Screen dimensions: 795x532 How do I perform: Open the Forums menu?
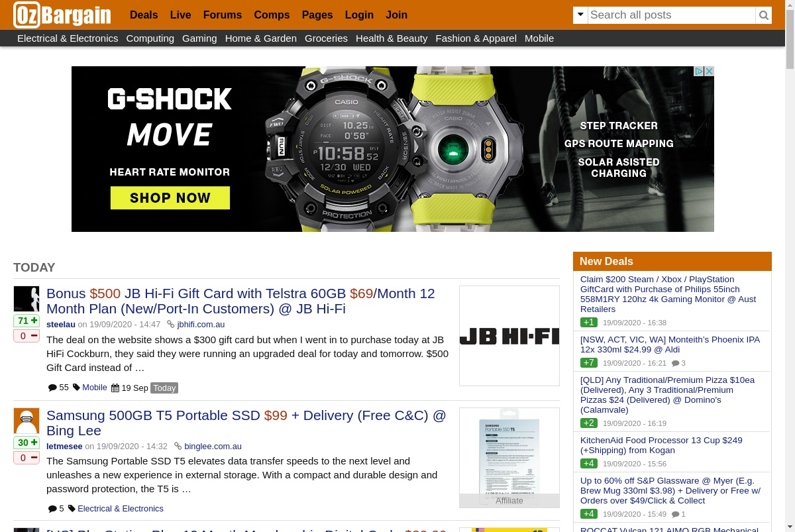tap(223, 15)
